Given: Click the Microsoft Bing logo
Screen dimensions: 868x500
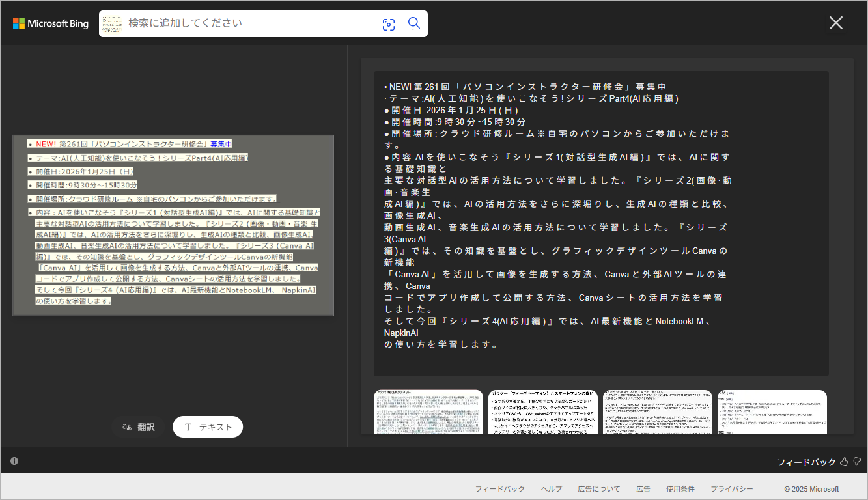Looking at the screenshot, I should pos(50,23).
